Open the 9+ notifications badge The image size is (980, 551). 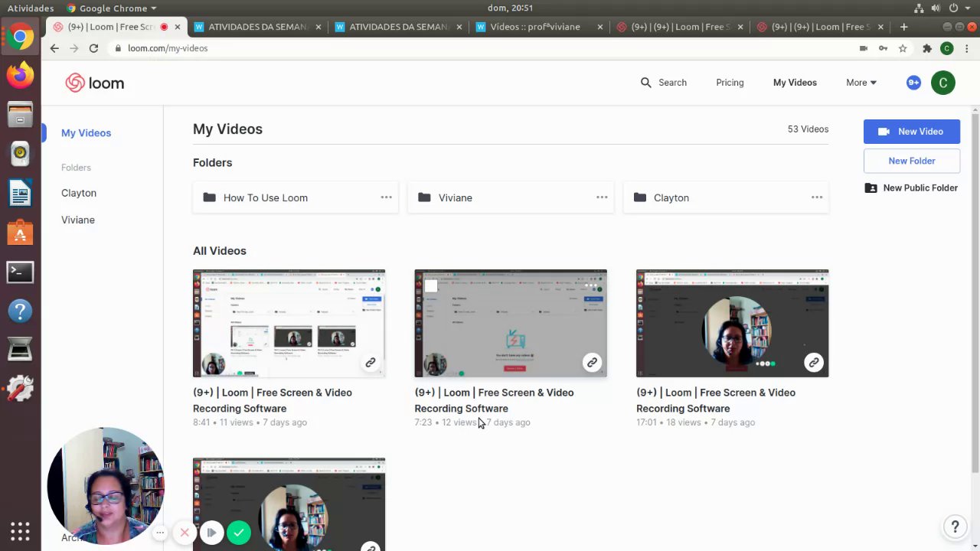pyautogui.click(x=913, y=83)
